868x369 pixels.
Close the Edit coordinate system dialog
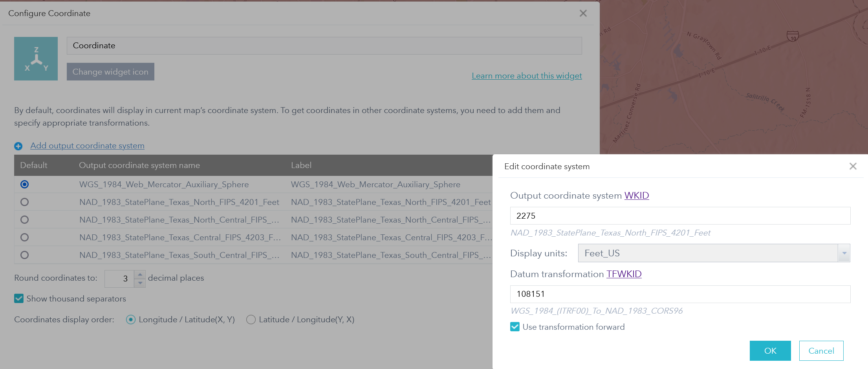coord(853,166)
